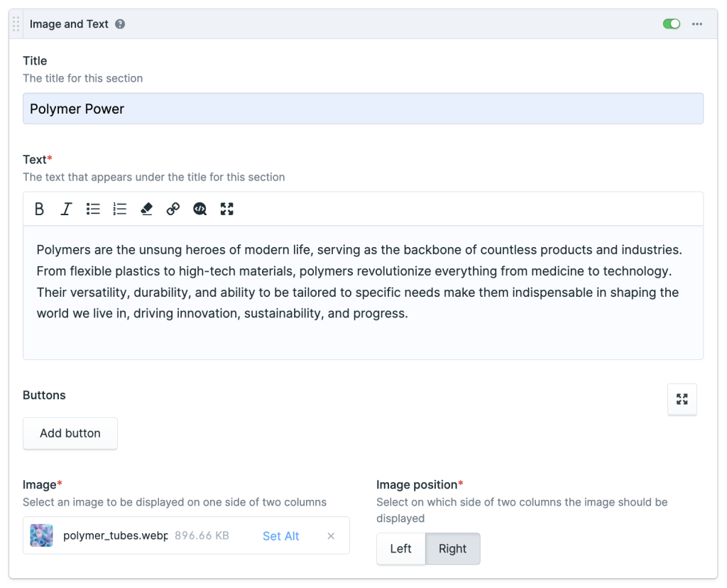Click the Title input field

pyautogui.click(x=363, y=109)
